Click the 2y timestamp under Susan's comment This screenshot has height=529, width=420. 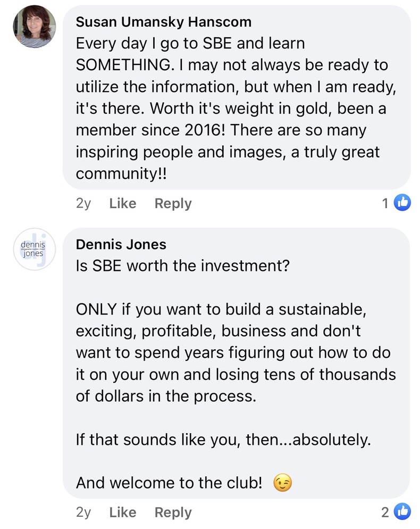[84, 203]
